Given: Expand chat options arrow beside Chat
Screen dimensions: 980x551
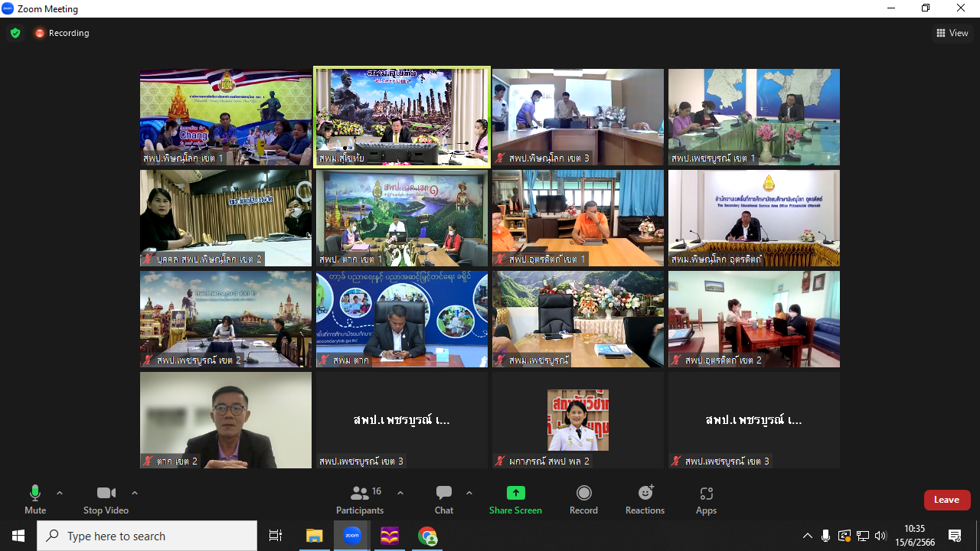Looking at the screenshot, I should point(469,493).
